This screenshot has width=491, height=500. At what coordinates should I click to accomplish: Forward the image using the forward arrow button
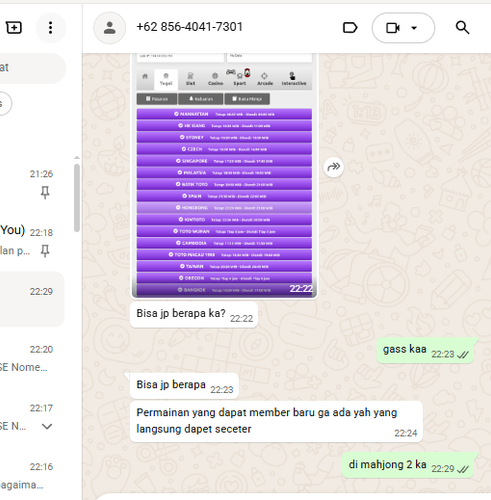click(333, 166)
